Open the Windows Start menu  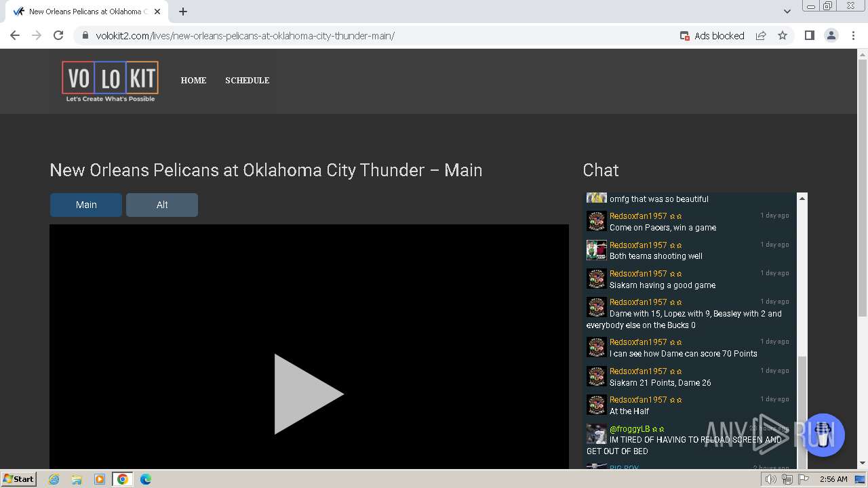click(19, 479)
